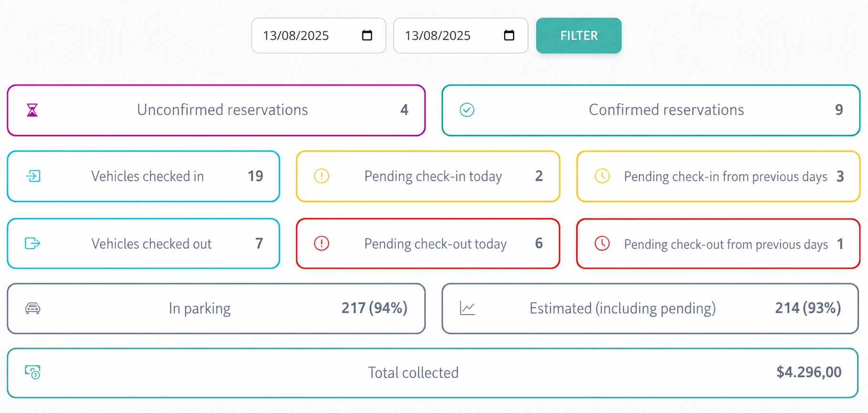The height and width of the screenshot is (413, 868).
Task: Open the Vehicles checked in label
Action: point(148,177)
